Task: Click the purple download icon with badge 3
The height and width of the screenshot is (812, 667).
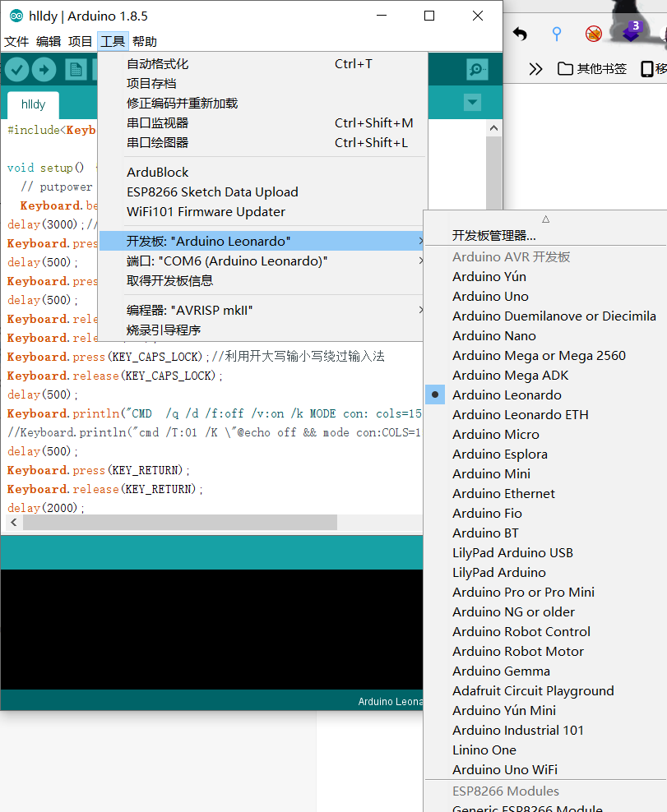Action: click(632, 31)
